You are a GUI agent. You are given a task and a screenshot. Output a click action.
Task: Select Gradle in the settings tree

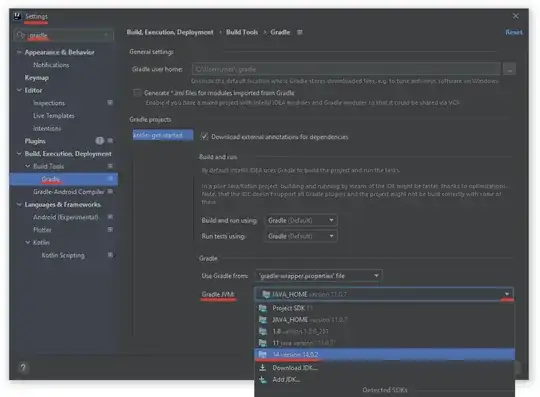(64, 179)
